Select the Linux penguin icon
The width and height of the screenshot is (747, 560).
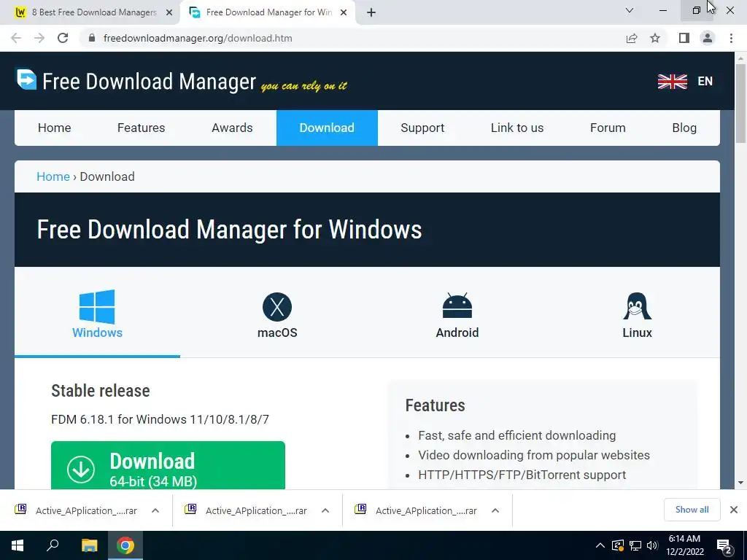click(x=637, y=306)
